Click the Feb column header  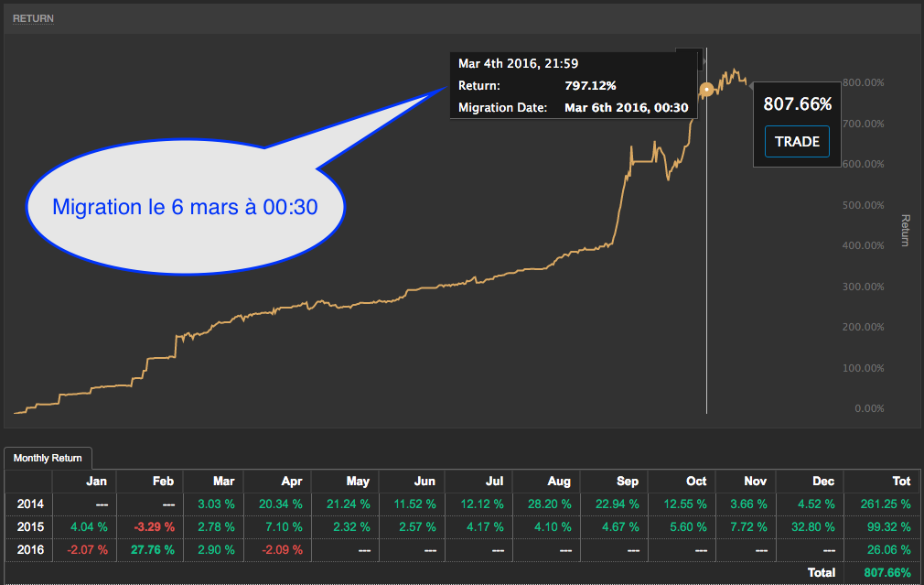click(x=162, y=481)
